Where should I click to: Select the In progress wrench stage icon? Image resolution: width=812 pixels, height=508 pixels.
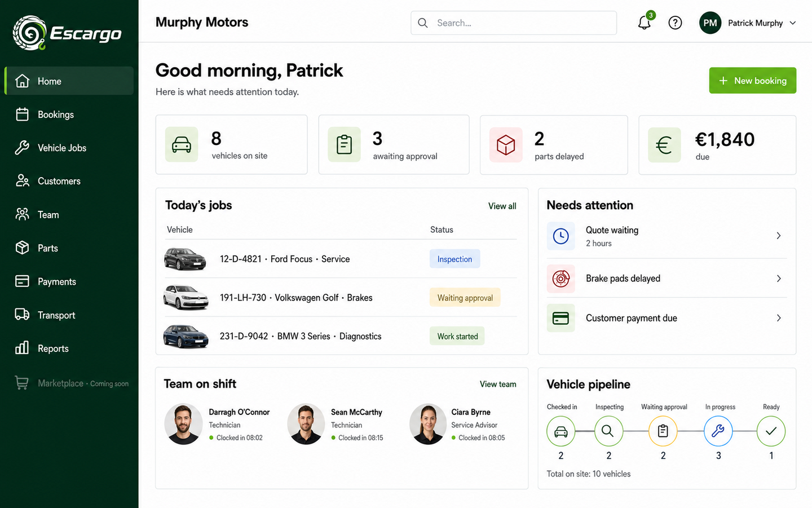point(718,431)
